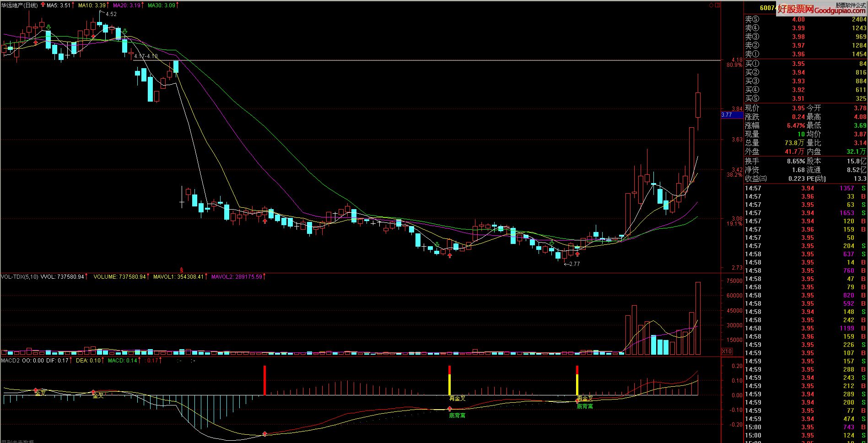Click the MAVOL1: 354308.41 label
This screenshot has height=443, width=868.
[178, 277]
